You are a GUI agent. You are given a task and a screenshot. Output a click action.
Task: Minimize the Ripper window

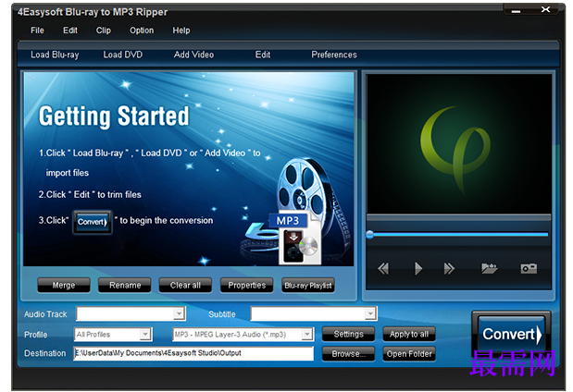pos(516,10)
